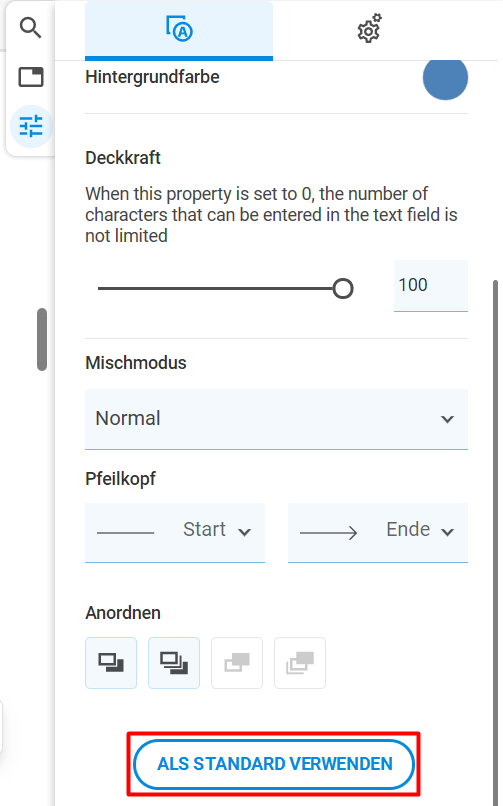Switch to the gear settings tab
The height and width of the screenshot is (806, 503).
369,29
